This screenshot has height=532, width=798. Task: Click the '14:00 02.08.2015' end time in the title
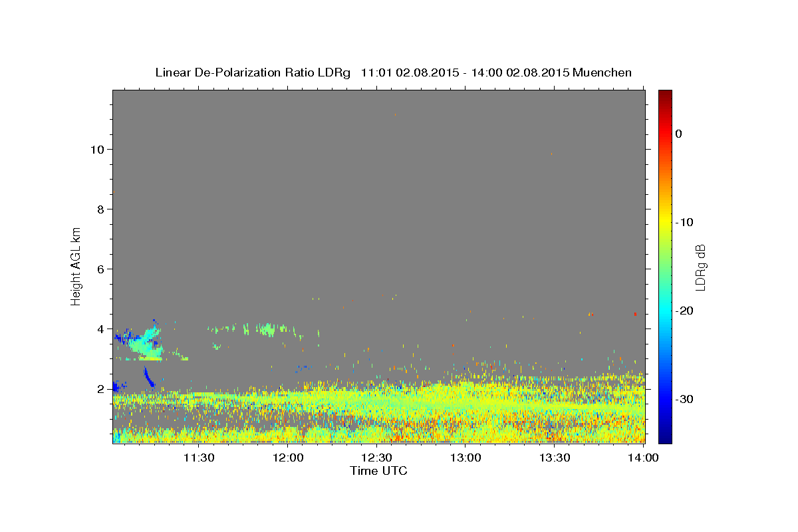[520, 72]
